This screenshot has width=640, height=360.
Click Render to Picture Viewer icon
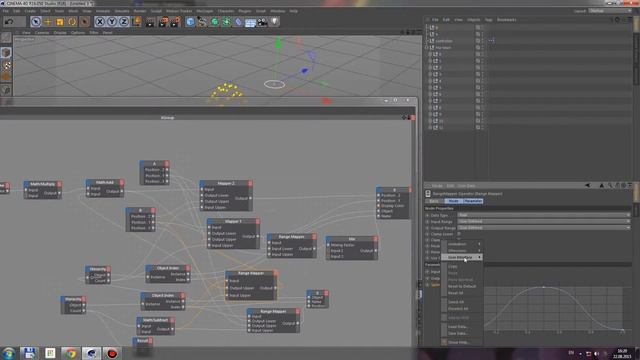click(x=163, y=22)
